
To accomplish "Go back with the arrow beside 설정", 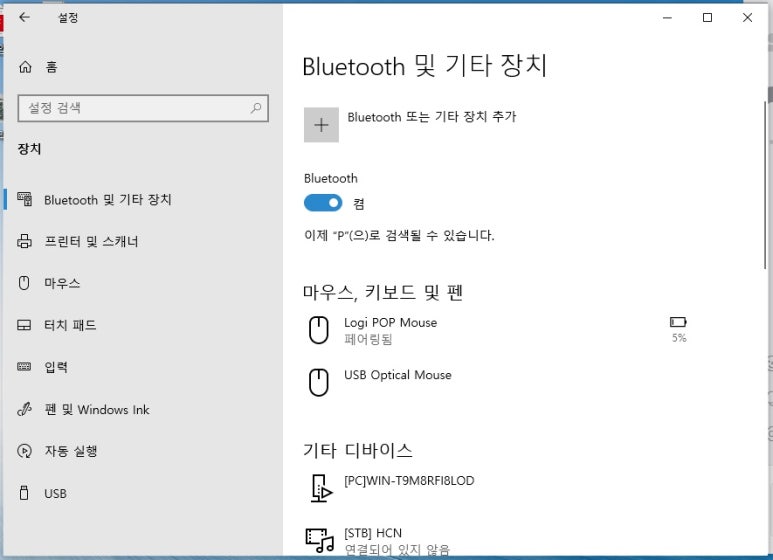I will (x=24, y=17).
